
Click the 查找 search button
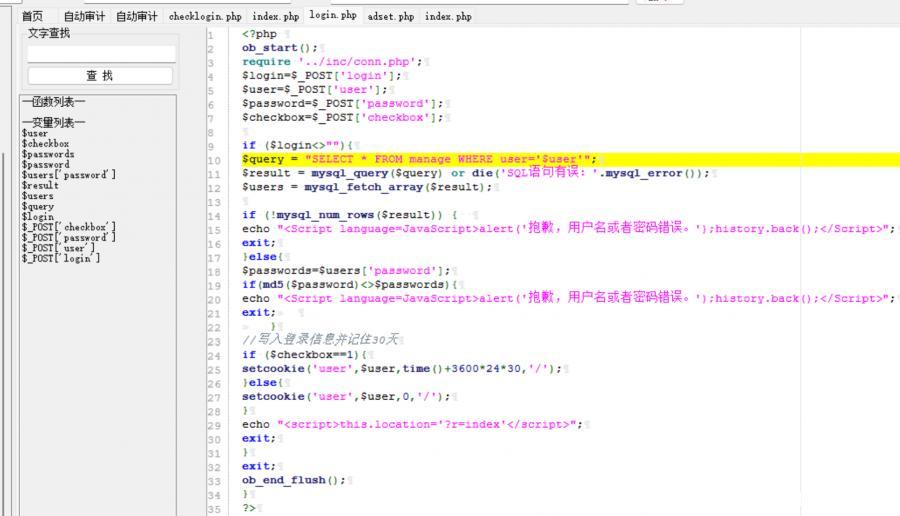[x=100, y=76]
